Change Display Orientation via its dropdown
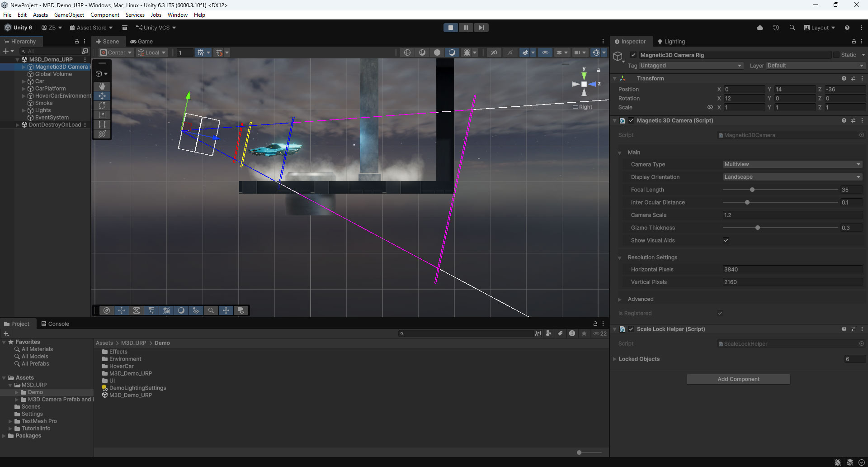The image size is (868, 467). pyautogui.click(x=792, y=176)
